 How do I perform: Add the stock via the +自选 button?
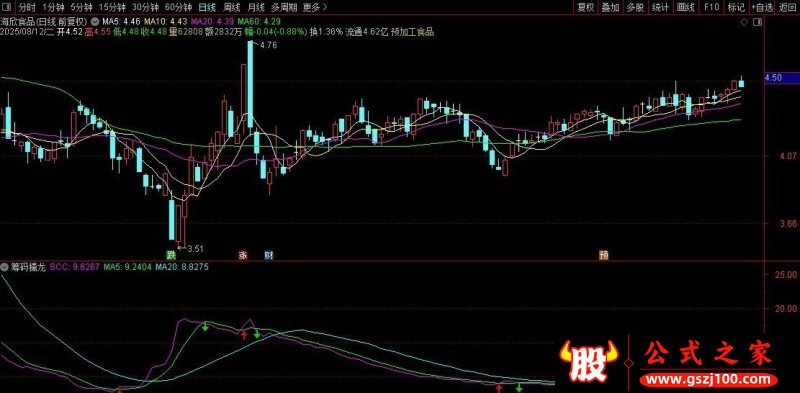(x=761, y=7)
